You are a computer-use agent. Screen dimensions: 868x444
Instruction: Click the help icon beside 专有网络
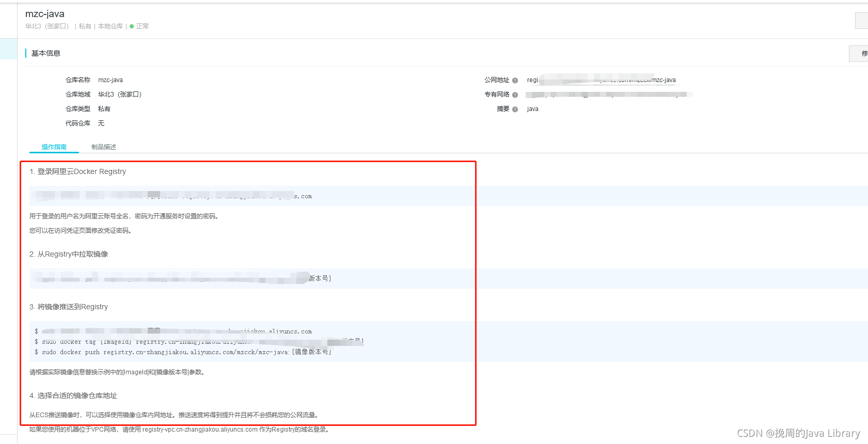515,95
